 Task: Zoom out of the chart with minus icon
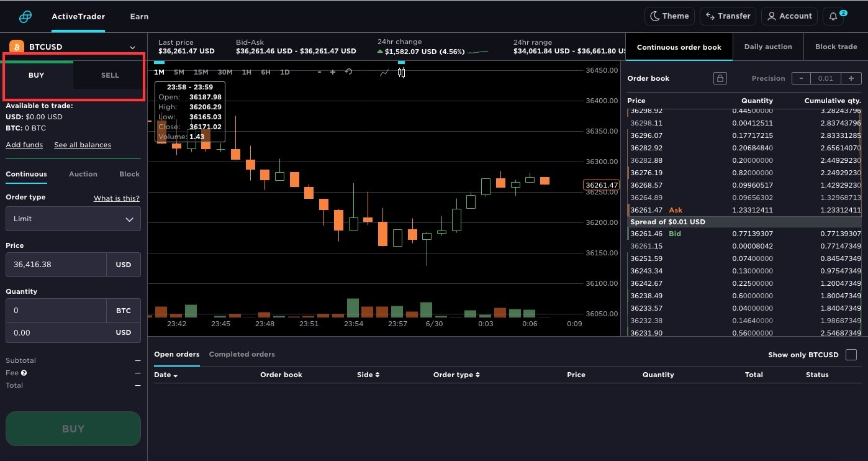click(319, 71)
